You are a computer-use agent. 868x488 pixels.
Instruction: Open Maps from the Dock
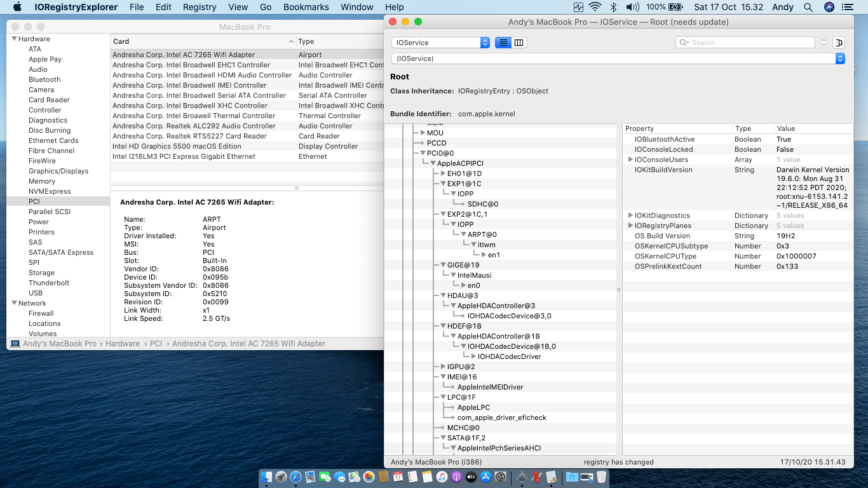click(355, 477)
